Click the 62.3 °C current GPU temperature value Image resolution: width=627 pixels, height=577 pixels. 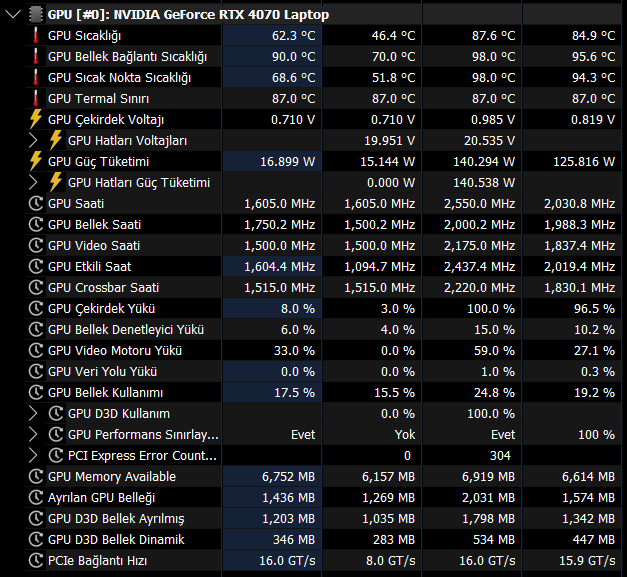click(x=294, y=36)
